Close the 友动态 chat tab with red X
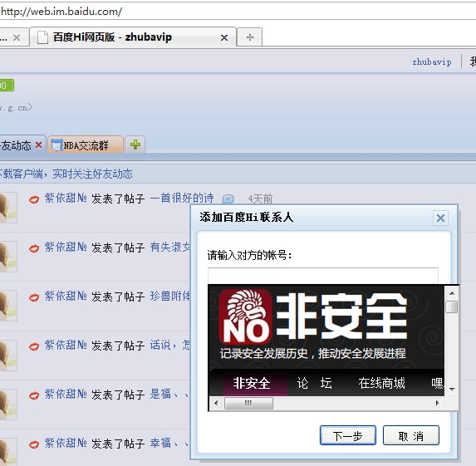 click(38, 145)
